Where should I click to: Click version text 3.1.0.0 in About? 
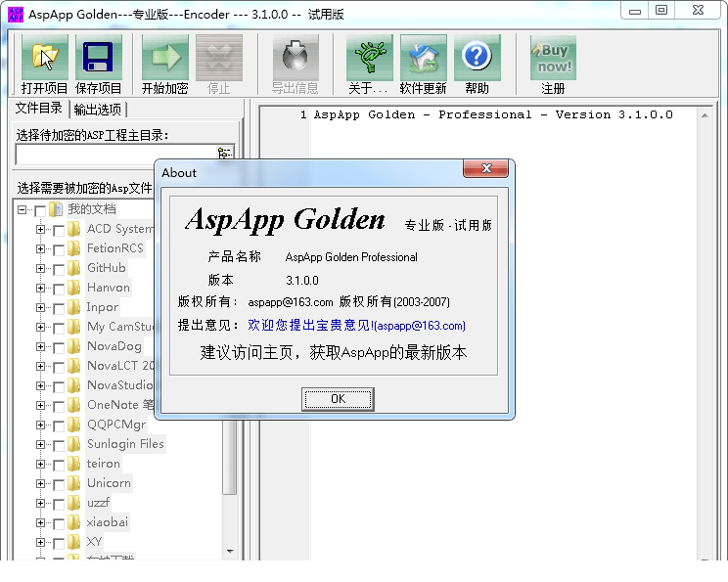[x=302, y=281]
